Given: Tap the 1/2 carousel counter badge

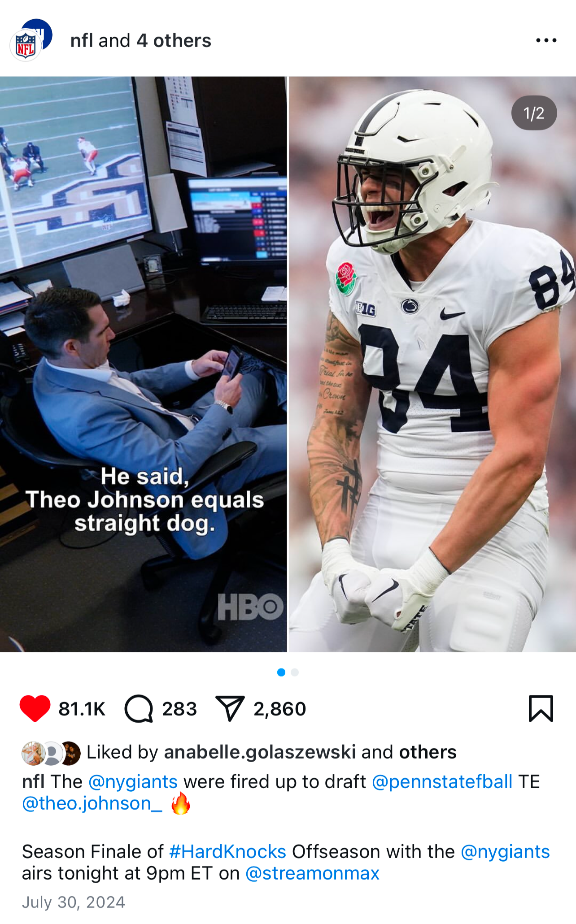Looking at the screenshot, I should tap(534, 113).
